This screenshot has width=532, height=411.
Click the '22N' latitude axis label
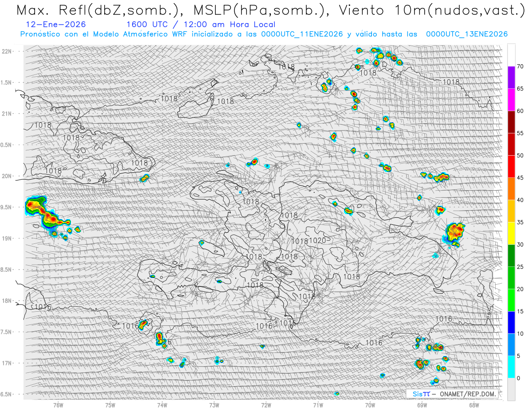point(8,51)
